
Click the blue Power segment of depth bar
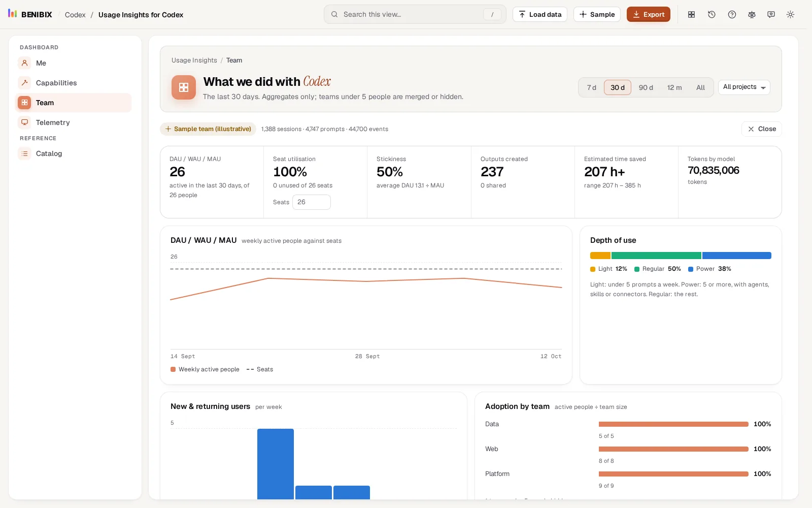pos(737,256)
